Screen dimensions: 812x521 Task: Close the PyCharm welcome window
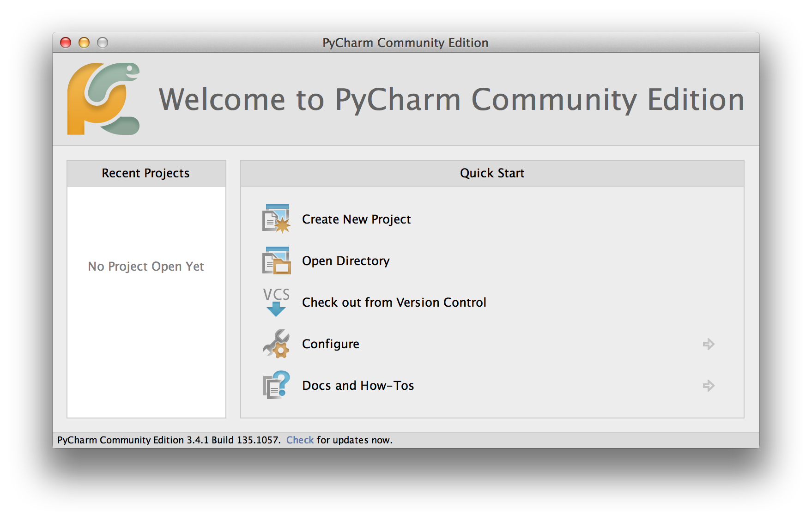pos(66,43)
